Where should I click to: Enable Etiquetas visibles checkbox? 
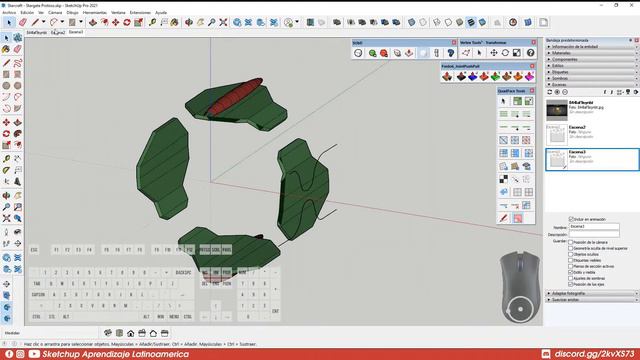[x=571, y=260]
